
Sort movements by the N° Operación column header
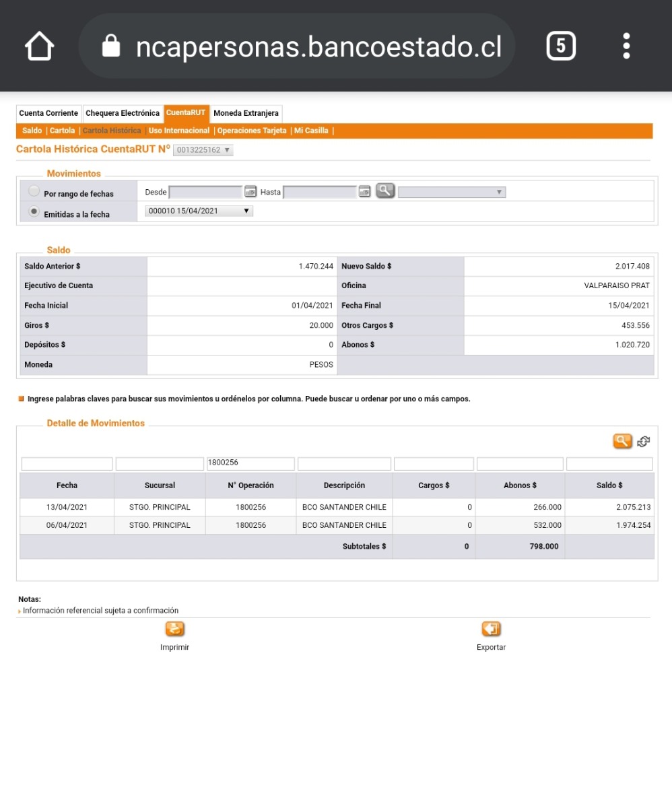[x=250, y=485]
